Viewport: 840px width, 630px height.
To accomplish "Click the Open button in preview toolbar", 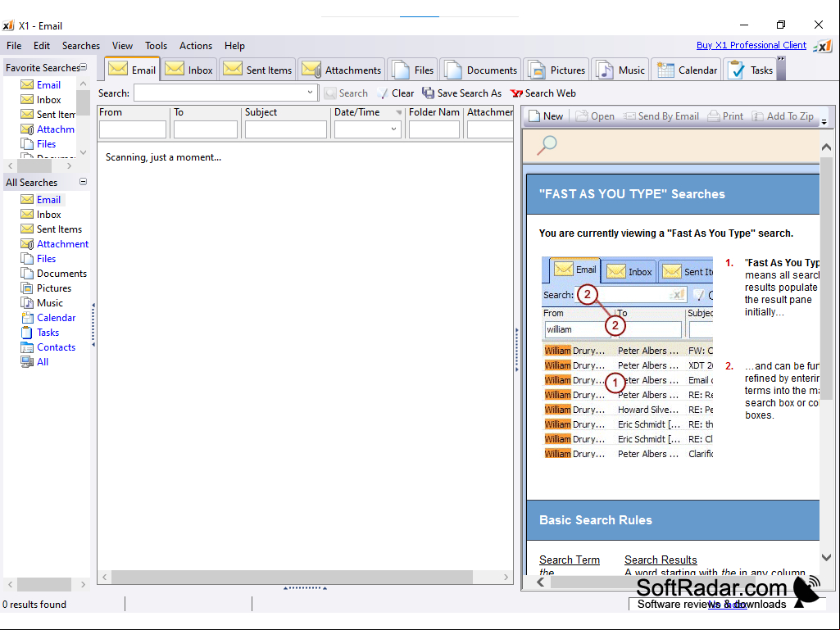I will tap(595, 116).
